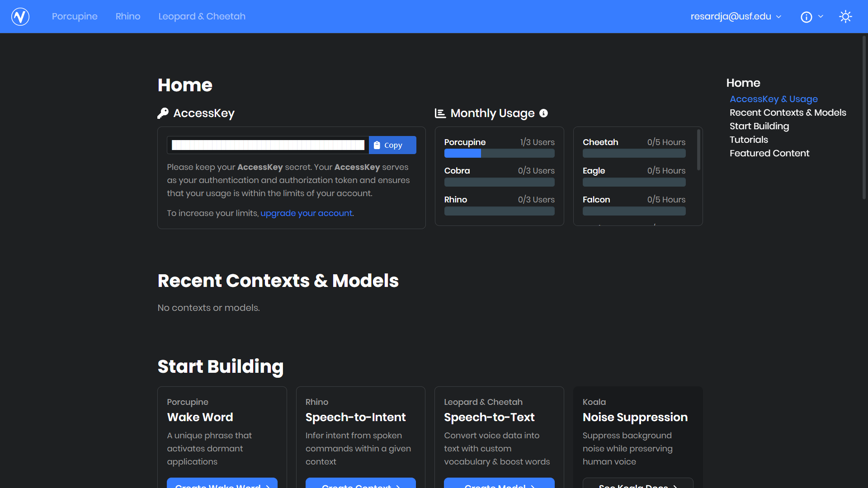Navigate to Featured Content sidebar link
Image resolution: width=868 pixels, height=488 pixels.
coord(769,153)
